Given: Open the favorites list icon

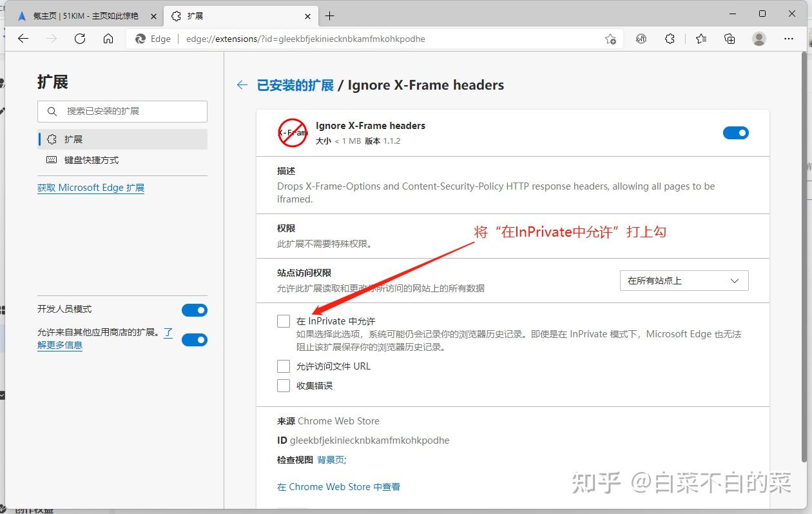Looking at the screenshot, I should point(701,39).
